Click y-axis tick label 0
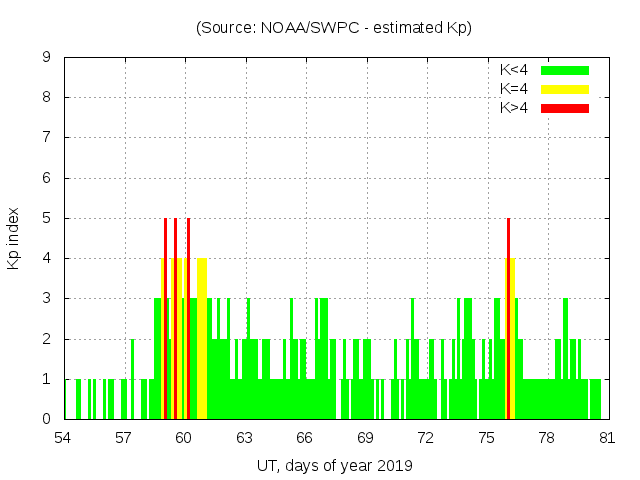Viewport: 640px width, 480px height. click(x=47, y=420)
